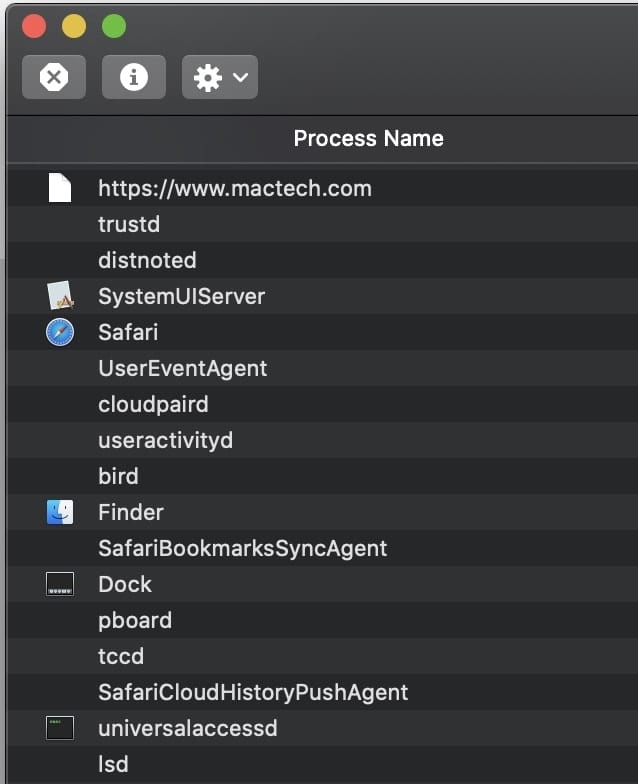Click the Quit Process stop icon

(x=54, y=77)
